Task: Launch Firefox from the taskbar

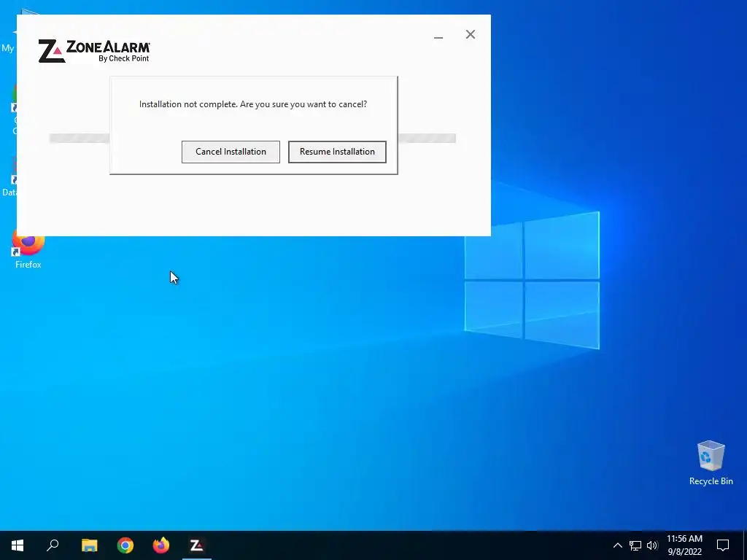Action: coord(161,545)
